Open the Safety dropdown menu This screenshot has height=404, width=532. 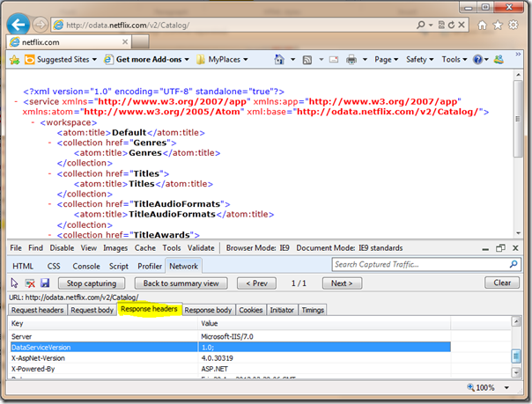(419, 60)
